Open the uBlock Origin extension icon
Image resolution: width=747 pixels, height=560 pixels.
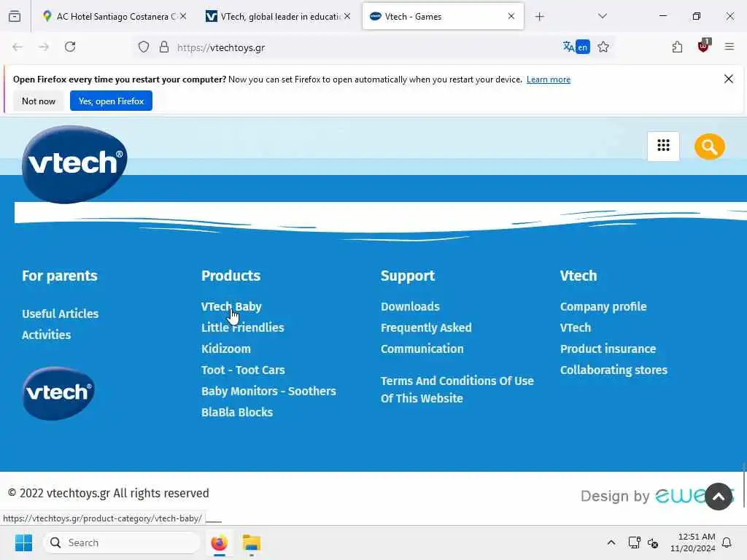[x=704, y=46]
